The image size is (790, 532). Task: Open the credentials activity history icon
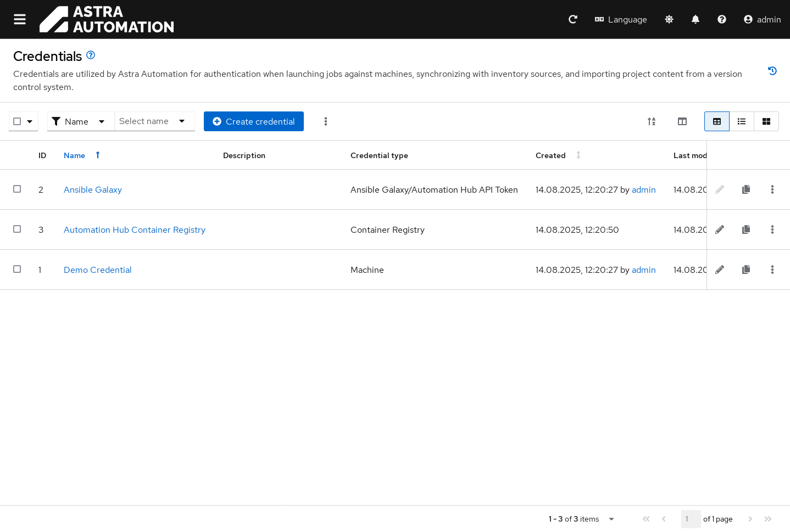[x=772, y=71]
